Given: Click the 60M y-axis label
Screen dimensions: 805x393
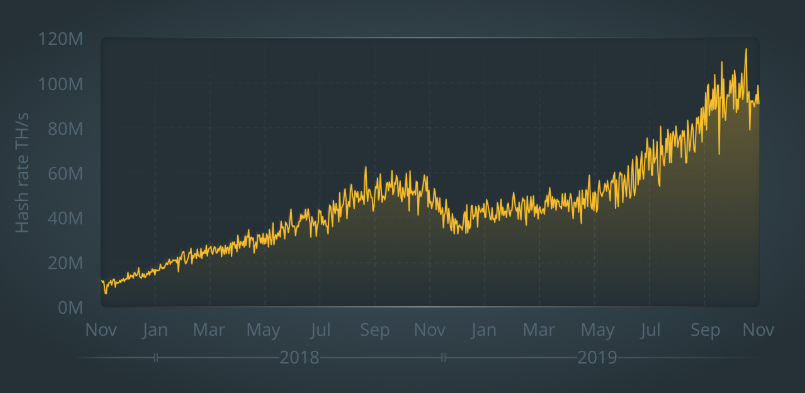Looking at the screenshot, I should pos(65,174).
